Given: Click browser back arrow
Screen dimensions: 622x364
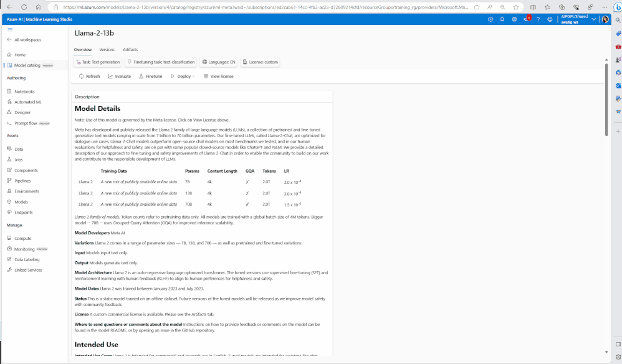Looking at the screenshot, I should (9, 7).
